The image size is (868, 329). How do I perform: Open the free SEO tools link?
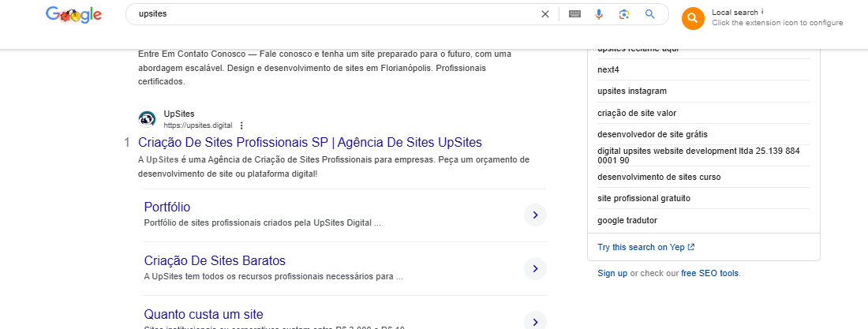[x=709, y=273]
